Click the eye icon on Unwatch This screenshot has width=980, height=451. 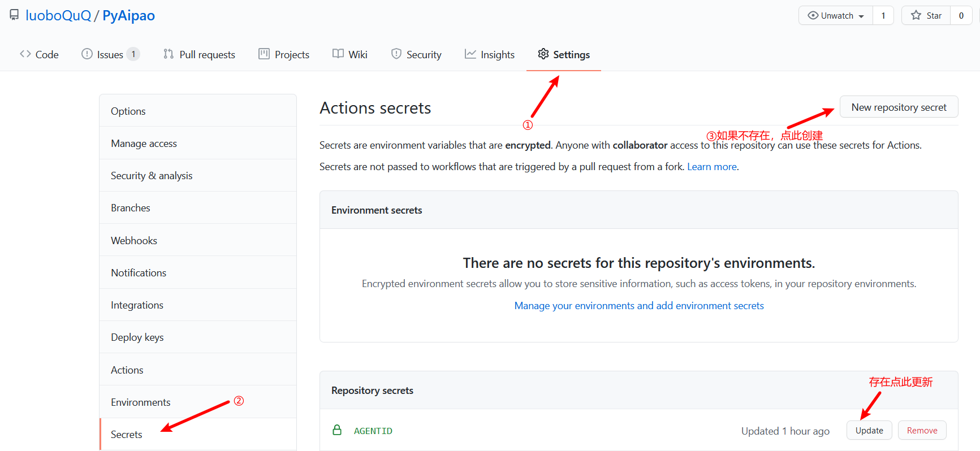pos(813,15)
